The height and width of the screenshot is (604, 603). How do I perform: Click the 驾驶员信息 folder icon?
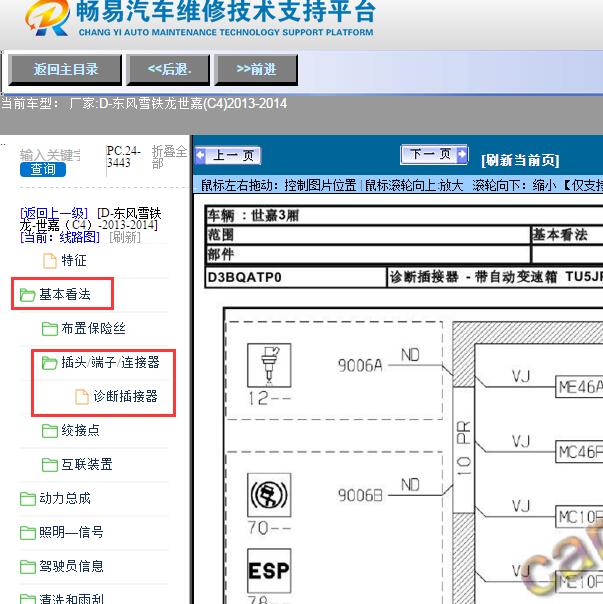tap(27, 567)
